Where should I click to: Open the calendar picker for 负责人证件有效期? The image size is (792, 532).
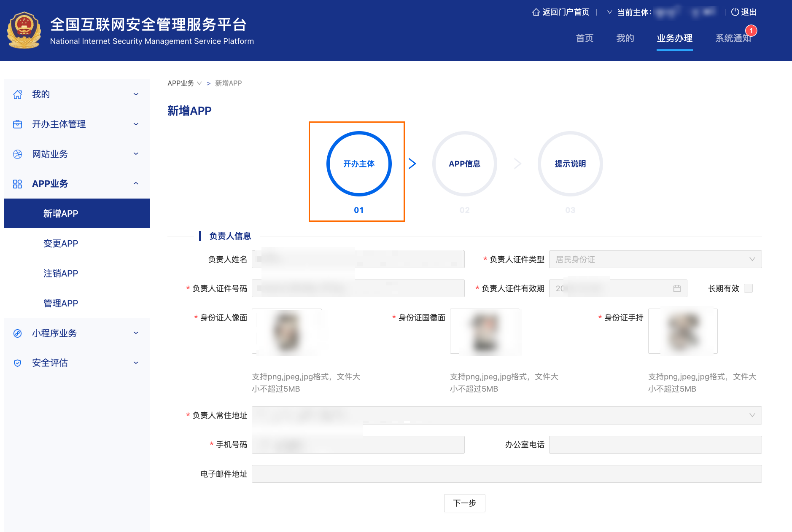coord(677,288)
